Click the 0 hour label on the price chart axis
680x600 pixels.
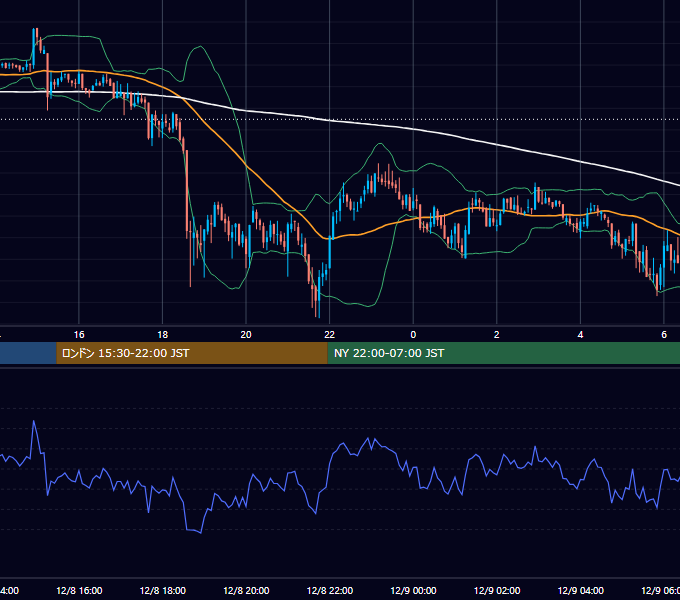[x=413, y=335]
